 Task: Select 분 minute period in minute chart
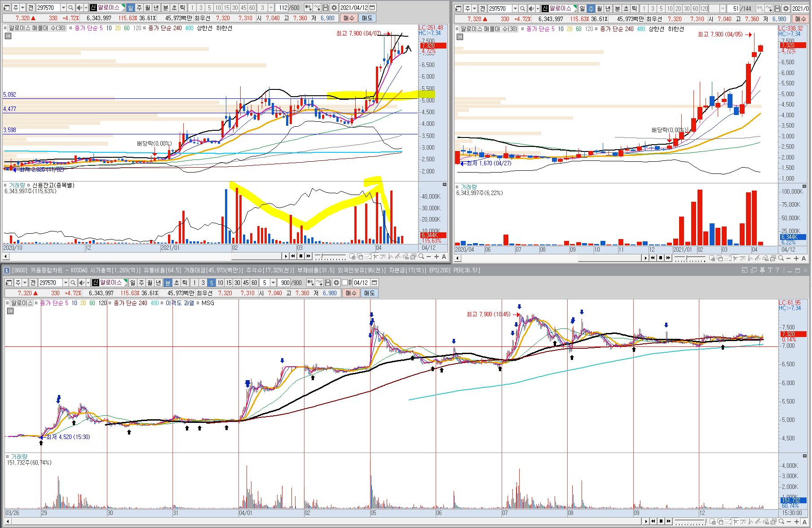(x=168, y=283)
